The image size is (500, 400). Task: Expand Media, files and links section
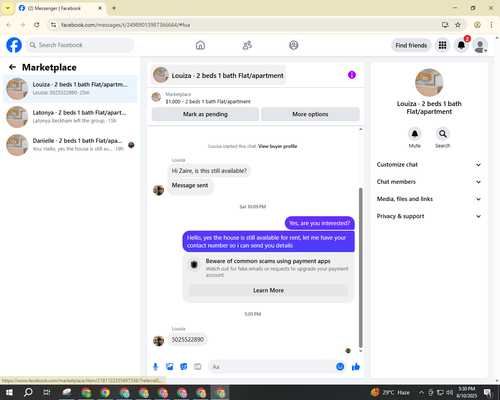point(429,199)
